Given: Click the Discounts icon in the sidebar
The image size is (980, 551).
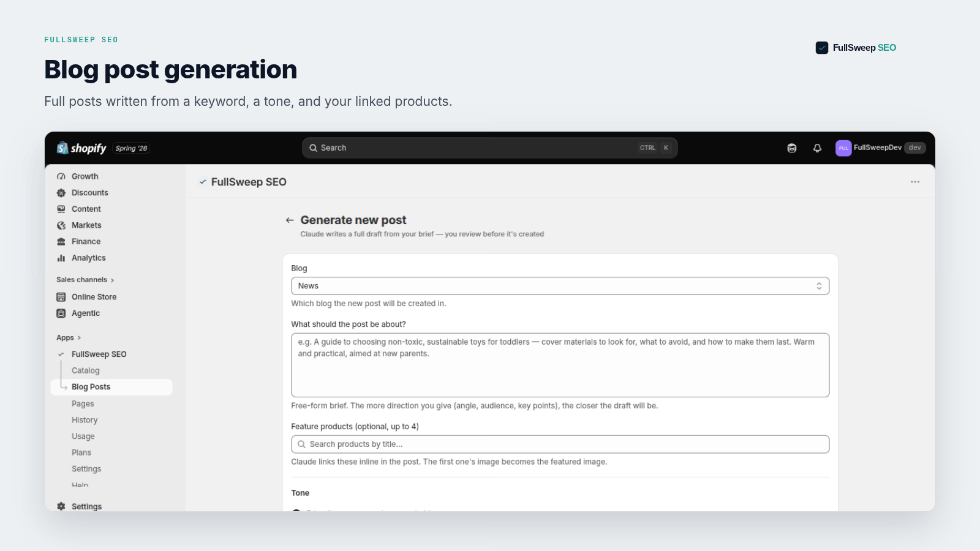Looking at the screenshot, I should tap(61, 193).
